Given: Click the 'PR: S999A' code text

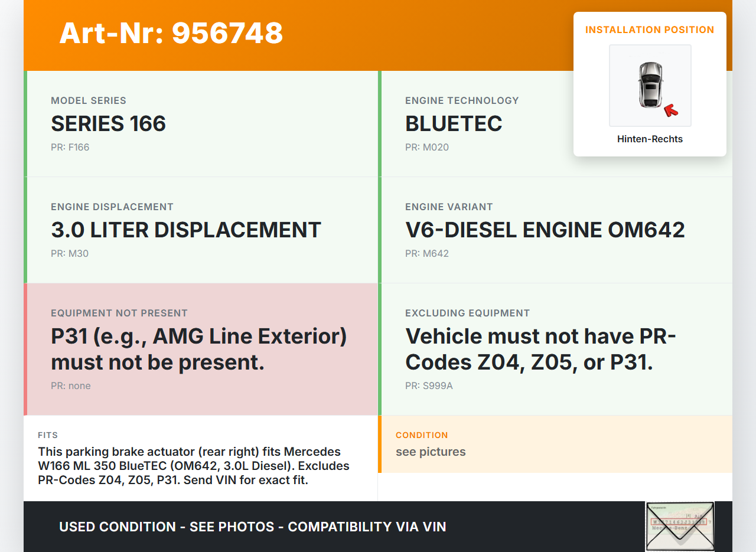Looking at the screenshot, I should pyautogui.click(x=429, y=386).
